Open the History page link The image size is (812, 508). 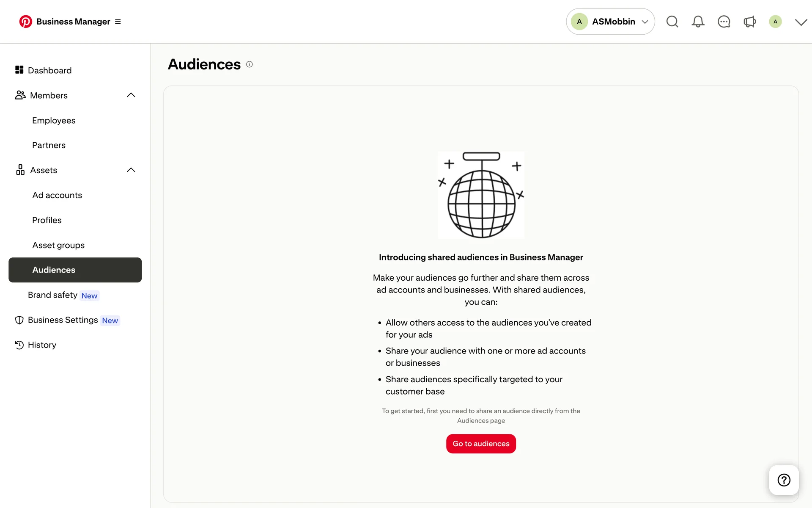click(x=42, y=345)
